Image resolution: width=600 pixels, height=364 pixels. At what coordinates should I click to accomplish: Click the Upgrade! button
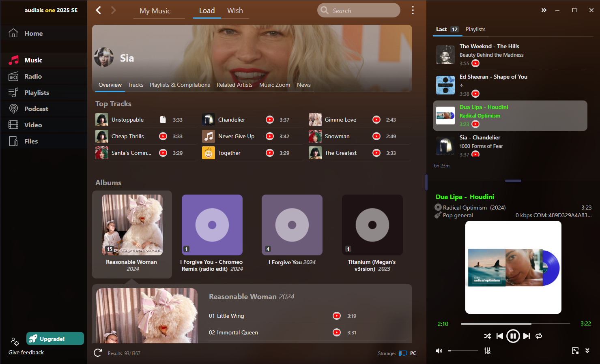(55, 339)
